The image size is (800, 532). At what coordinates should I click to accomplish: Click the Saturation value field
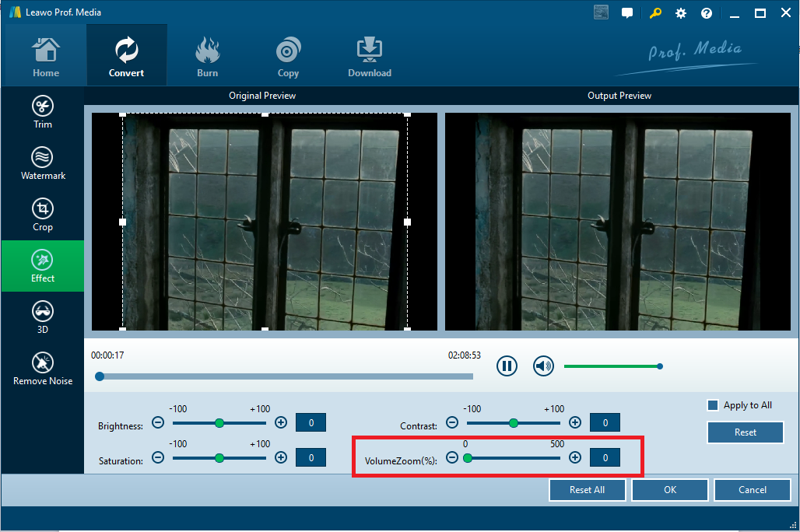pyautogui.click(x=311, y=457)
